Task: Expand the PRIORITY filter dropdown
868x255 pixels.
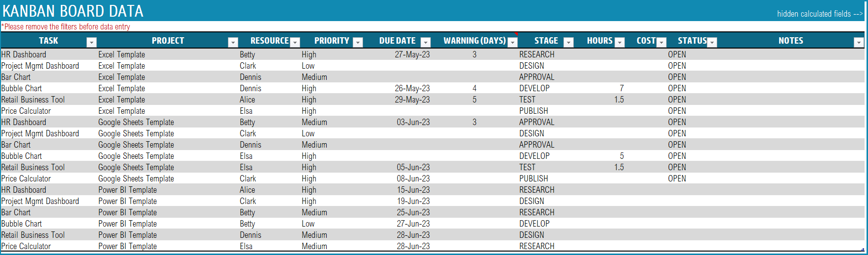Action: pos(358,42)
